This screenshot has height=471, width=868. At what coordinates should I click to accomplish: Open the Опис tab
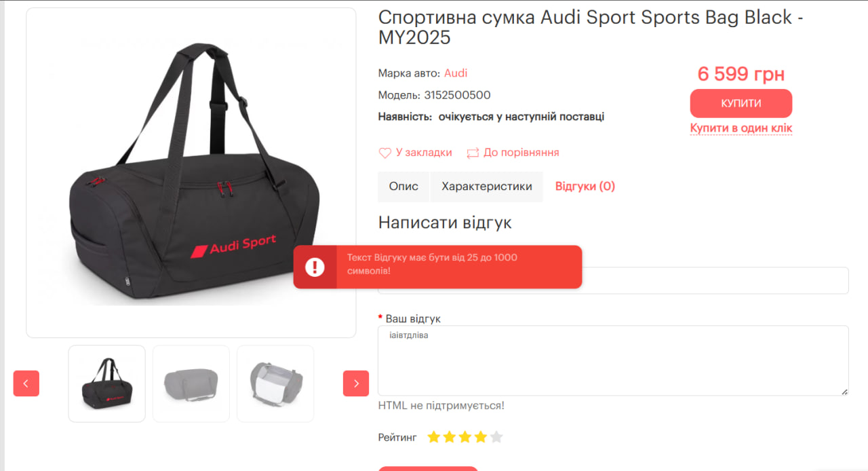coord(403,187)
